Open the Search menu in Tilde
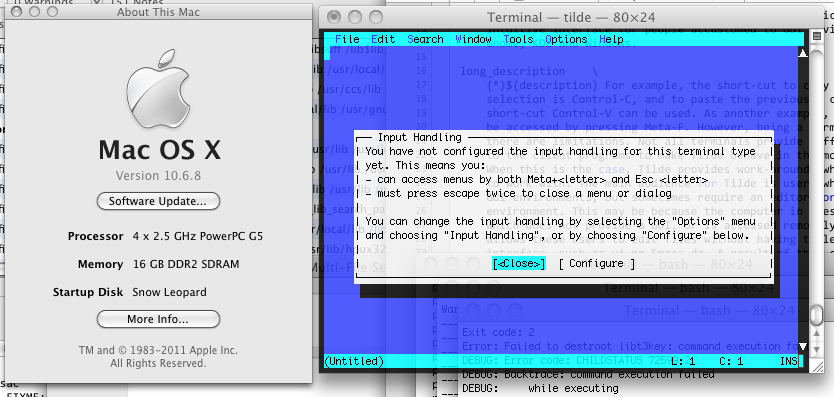The image size is (834, 397). (x=426, y=39)
